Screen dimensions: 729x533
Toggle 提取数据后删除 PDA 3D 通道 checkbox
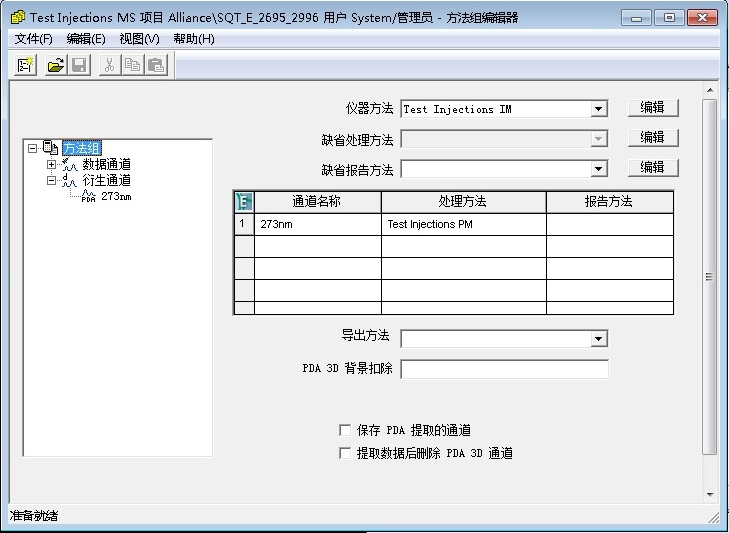[x=346, y=453]
